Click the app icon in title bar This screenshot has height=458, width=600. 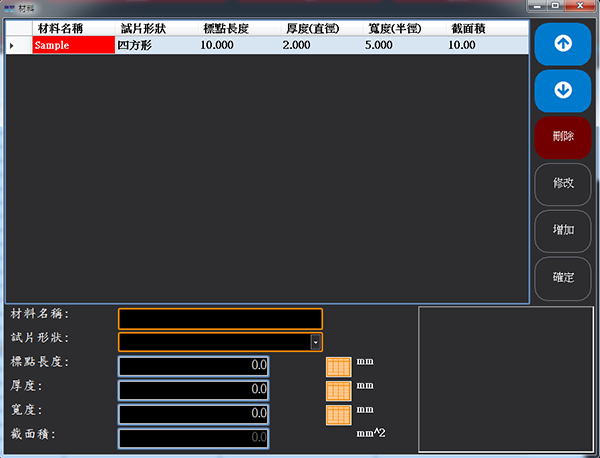coord(9,6)
